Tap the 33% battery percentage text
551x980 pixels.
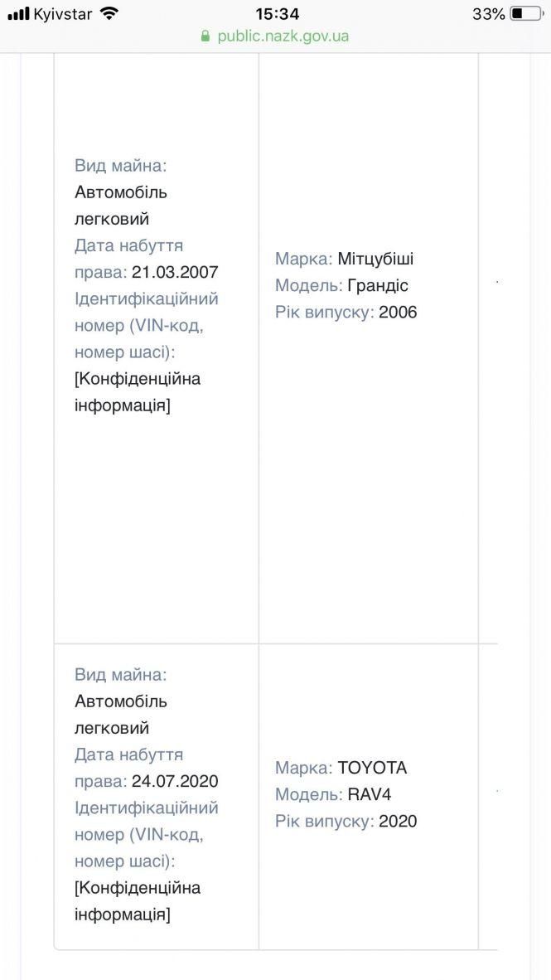(x=488, y=14)
